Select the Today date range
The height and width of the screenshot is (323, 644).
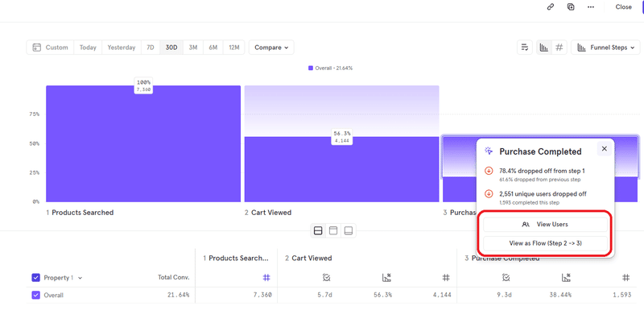88,48
